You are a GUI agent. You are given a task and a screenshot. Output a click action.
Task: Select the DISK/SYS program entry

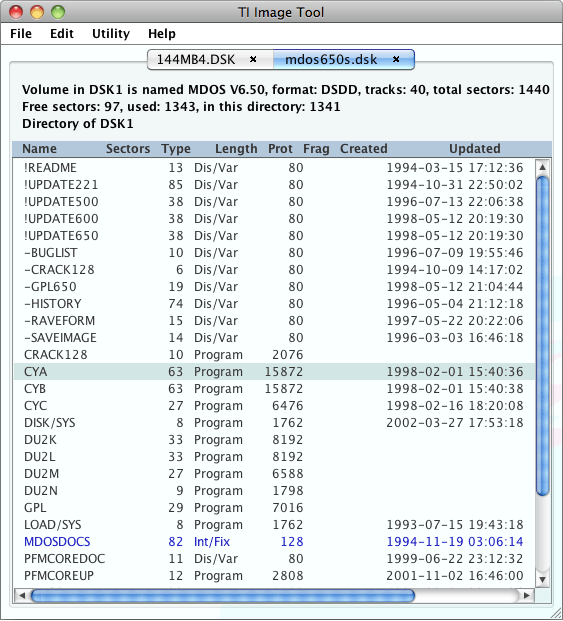click(x=274, y=423)
